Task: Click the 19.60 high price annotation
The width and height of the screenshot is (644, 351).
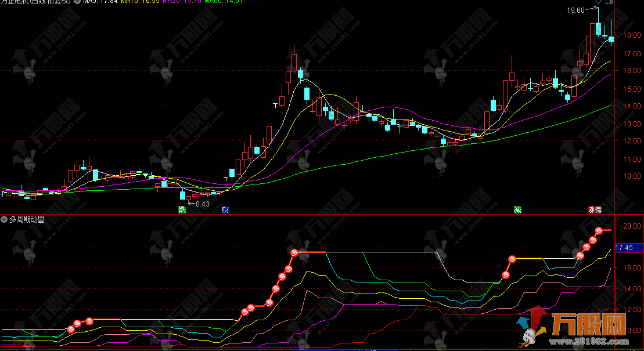Action: [x=577, y=10]
